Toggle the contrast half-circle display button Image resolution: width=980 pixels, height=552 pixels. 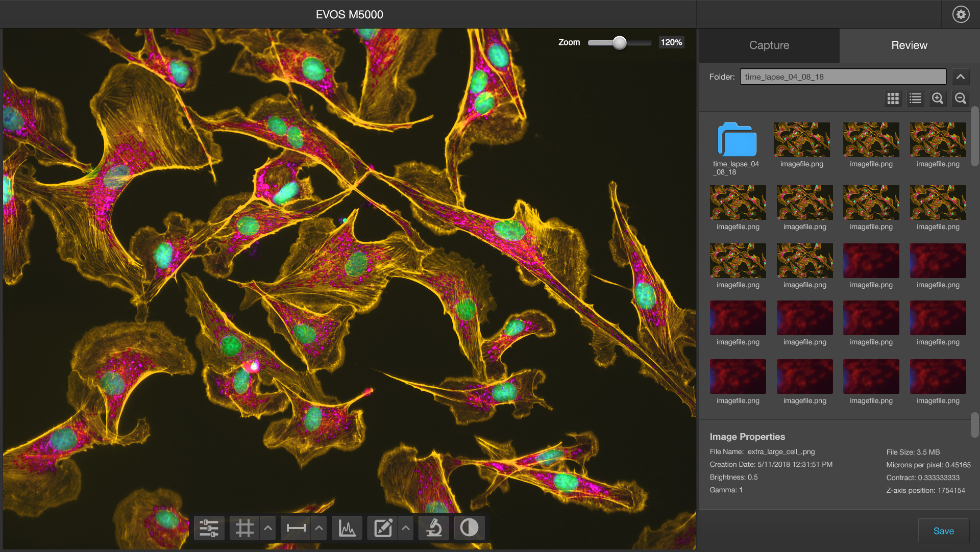[469, 528]
